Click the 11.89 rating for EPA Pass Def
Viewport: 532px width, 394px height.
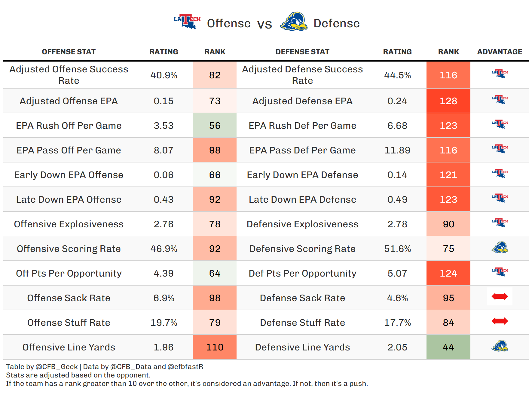point(397,150)
